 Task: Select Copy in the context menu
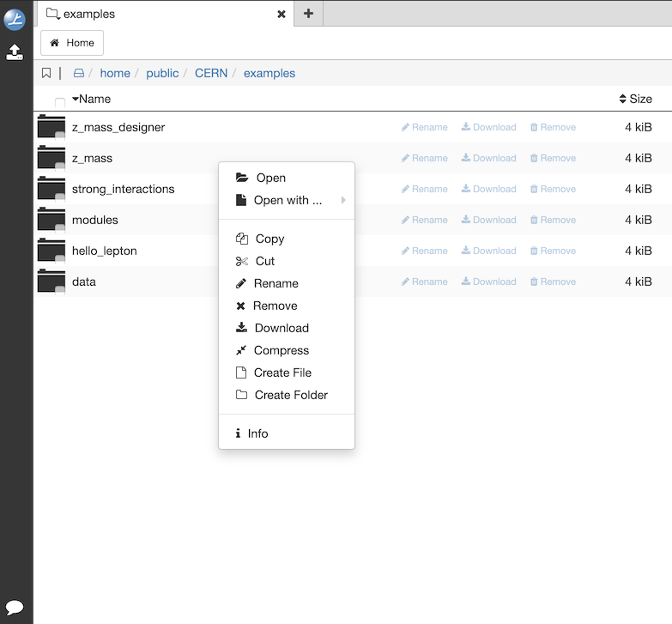287,239
